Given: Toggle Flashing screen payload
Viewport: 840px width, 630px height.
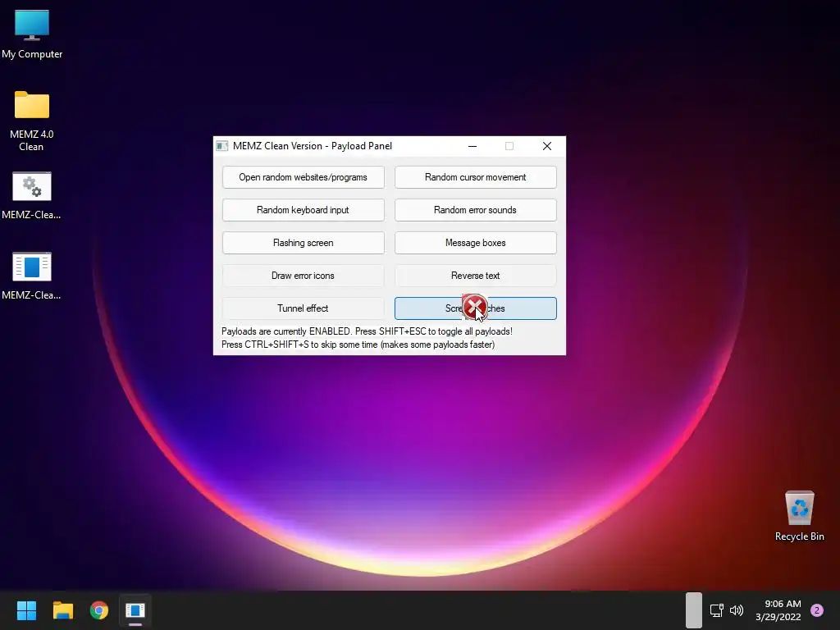Looking at the screenshot, I should point(304,243).
